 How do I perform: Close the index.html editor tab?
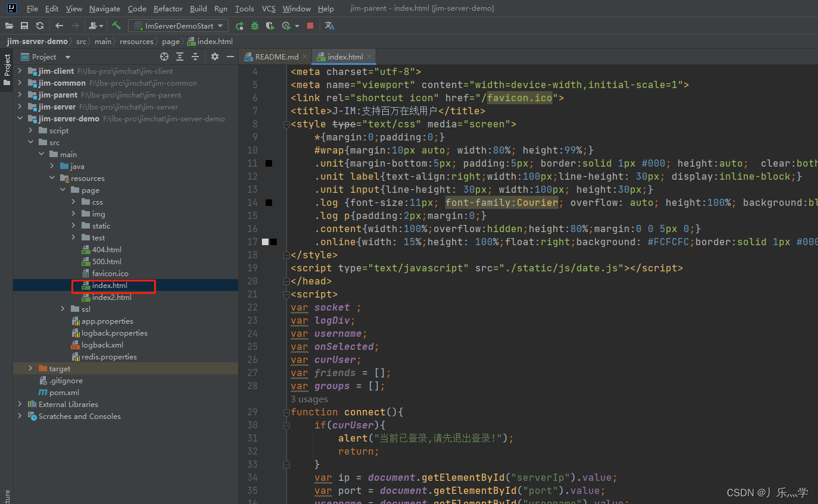point(369,57)
